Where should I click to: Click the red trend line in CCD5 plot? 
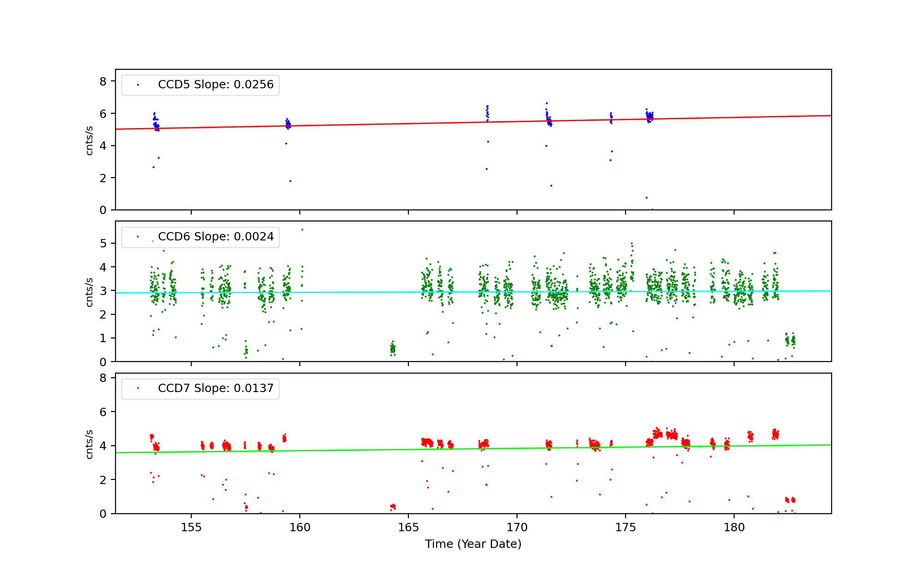[x=393, y=124]
